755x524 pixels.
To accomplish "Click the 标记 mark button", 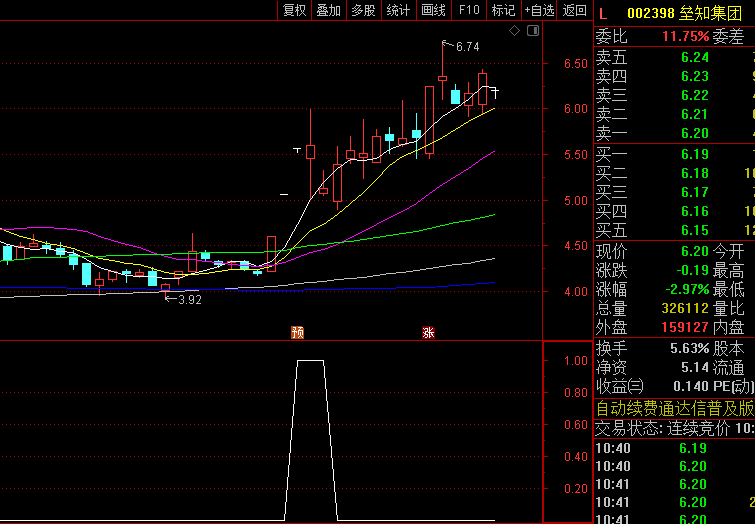I will tap(504, 10).
